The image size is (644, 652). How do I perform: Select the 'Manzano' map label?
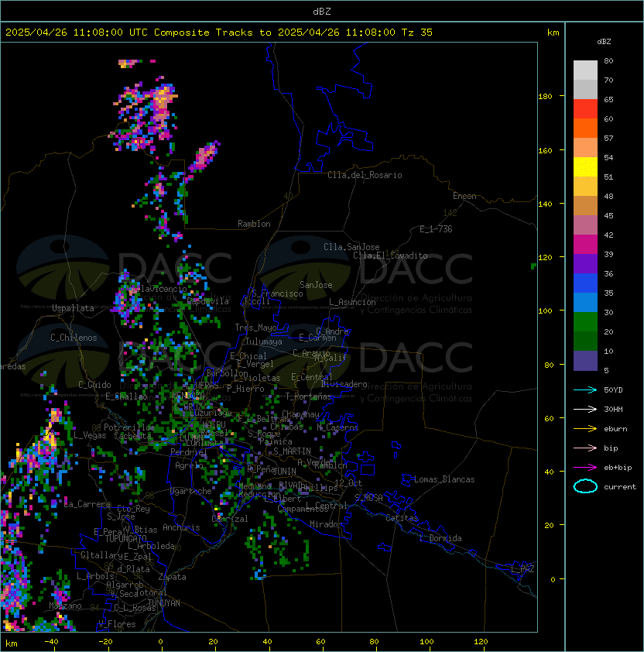click(65, 606)
